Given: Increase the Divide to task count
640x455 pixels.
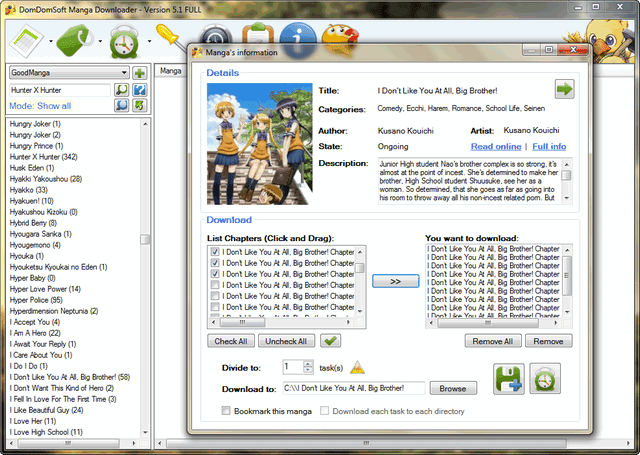Looking at the screenshot, I should [x=308, y=364].
